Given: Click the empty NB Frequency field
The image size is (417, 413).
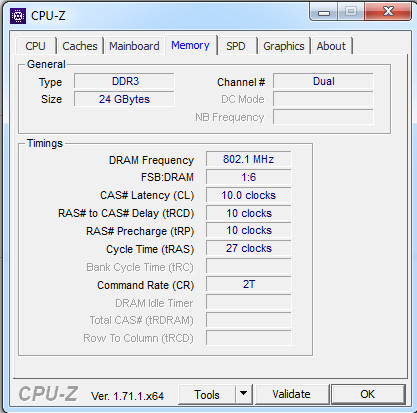Looking at the screenshot, I should (x=323, y=117).
